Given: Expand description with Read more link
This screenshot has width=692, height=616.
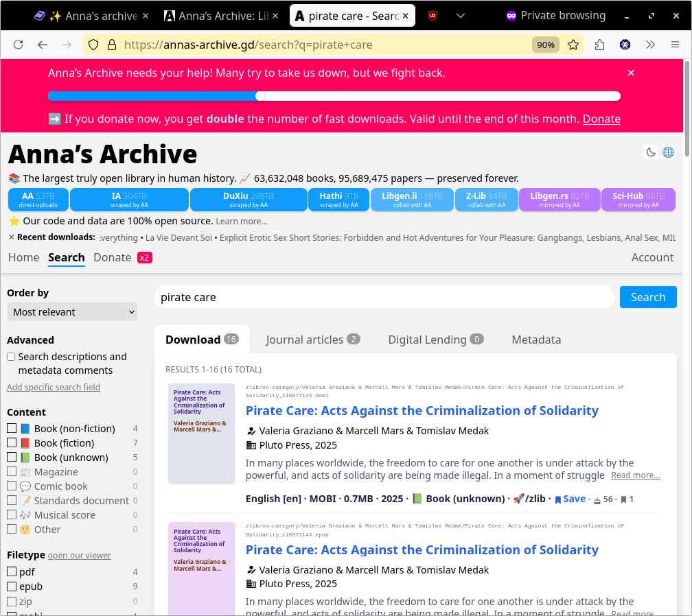Looking at the screenshot, I should [635, 475].
